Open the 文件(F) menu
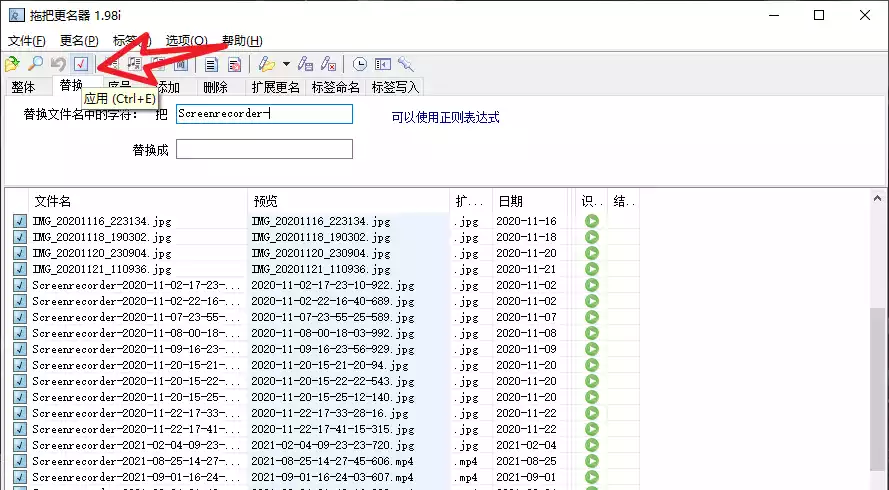Viewport: 889px width, 490px height. pyautogui.click(x=27, y=41)
